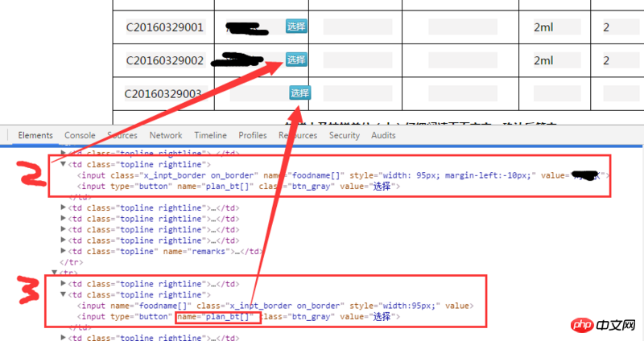Select the C20160329003 code field
The height and width of the screenshot is (341, 644).
166,93
